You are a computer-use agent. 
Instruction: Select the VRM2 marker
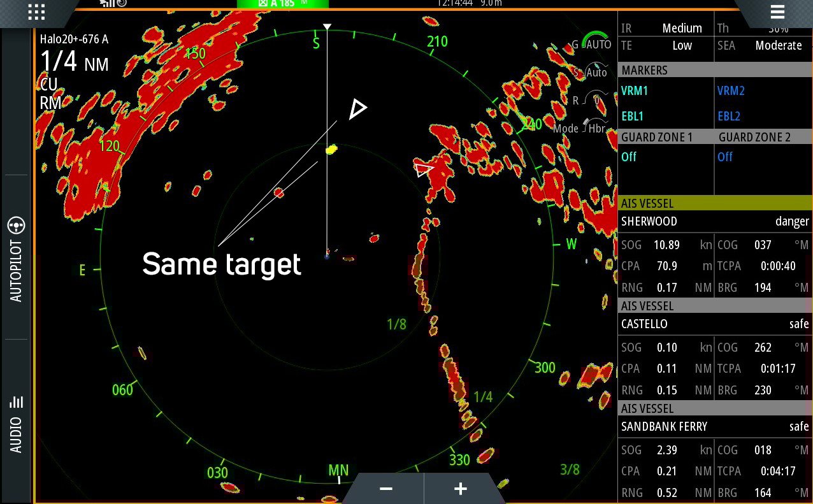click(731, 91)
